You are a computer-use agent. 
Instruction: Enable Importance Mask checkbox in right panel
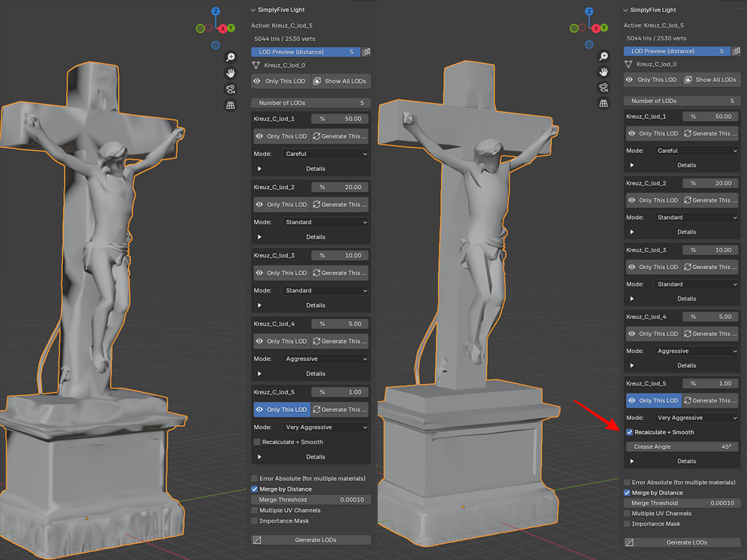(627, 524)
